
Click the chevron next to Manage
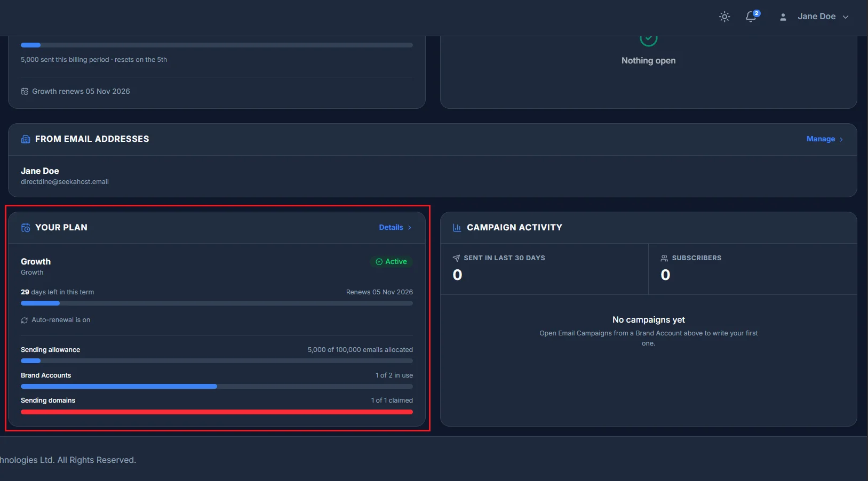click(841, 139)
